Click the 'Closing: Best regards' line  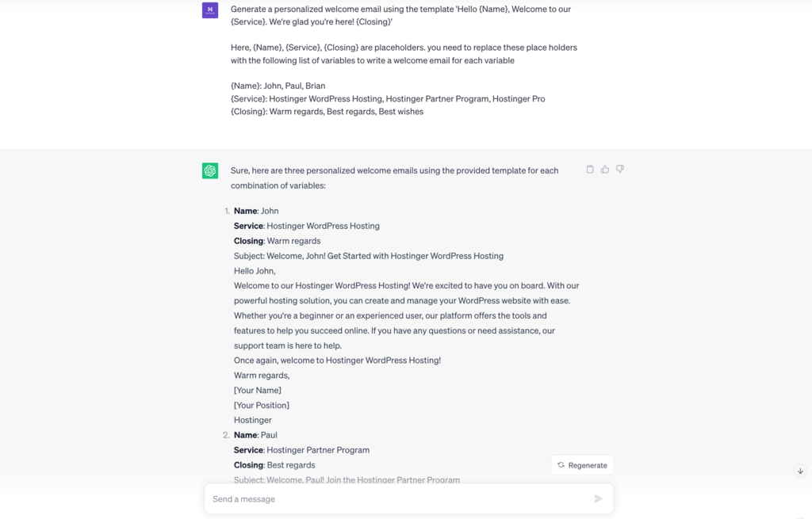(274, 465)
